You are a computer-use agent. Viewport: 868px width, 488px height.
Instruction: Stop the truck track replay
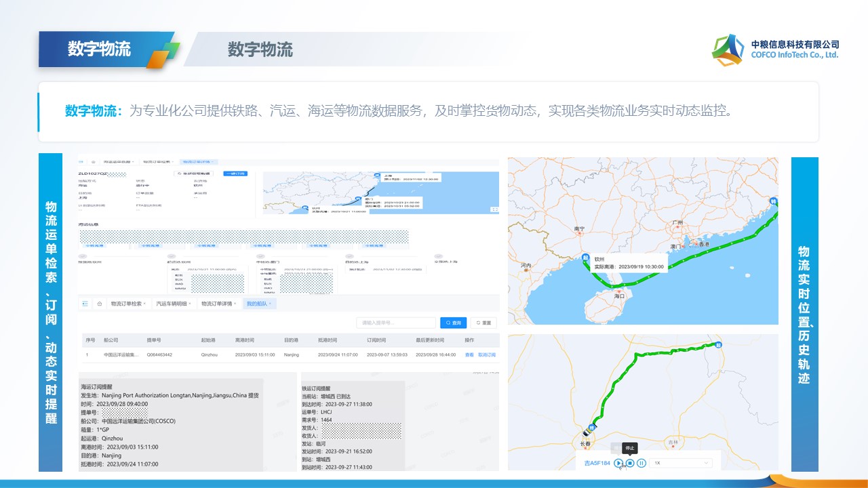630,463
